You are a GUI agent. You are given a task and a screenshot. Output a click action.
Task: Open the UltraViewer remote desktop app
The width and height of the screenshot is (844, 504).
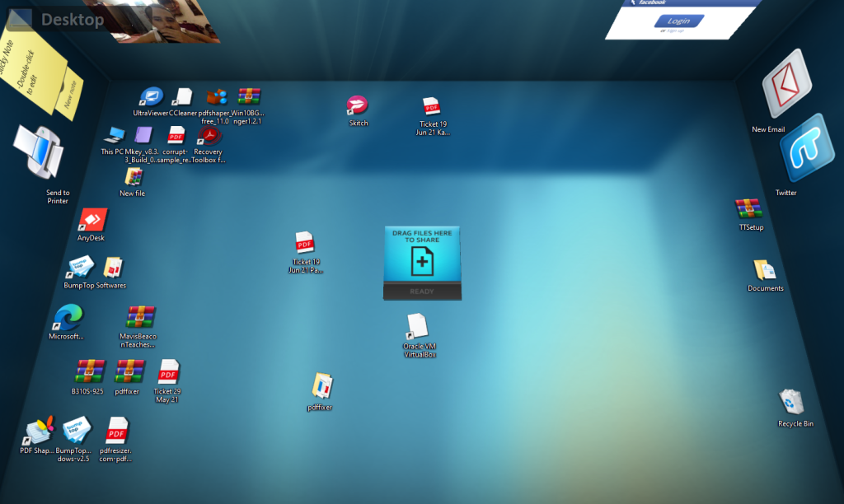pos(150,97)
